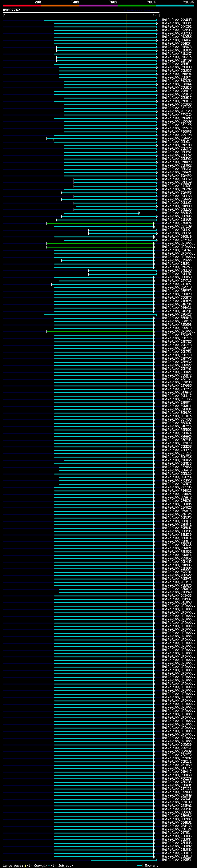Viewport: 197px width, 868px height.
Task: Open hit UniRef100_Q1WLX1
Action: pos(177,23)
